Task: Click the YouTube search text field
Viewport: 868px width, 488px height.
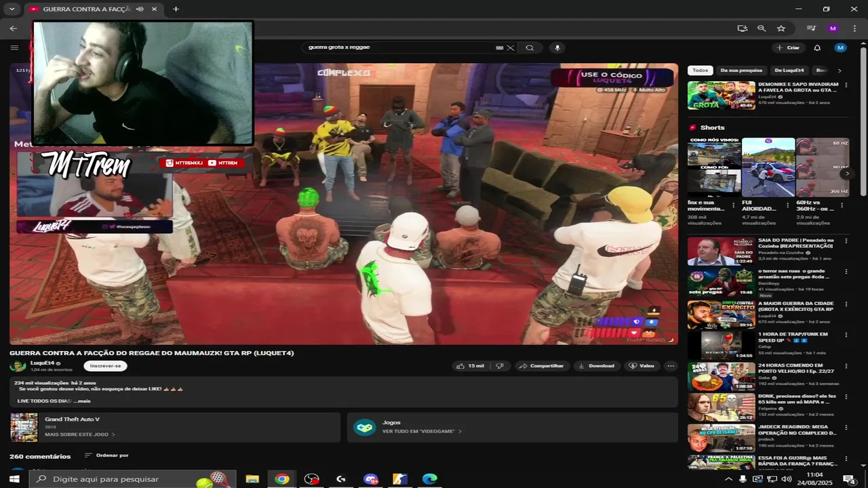Action: click(x=400, y=47)
